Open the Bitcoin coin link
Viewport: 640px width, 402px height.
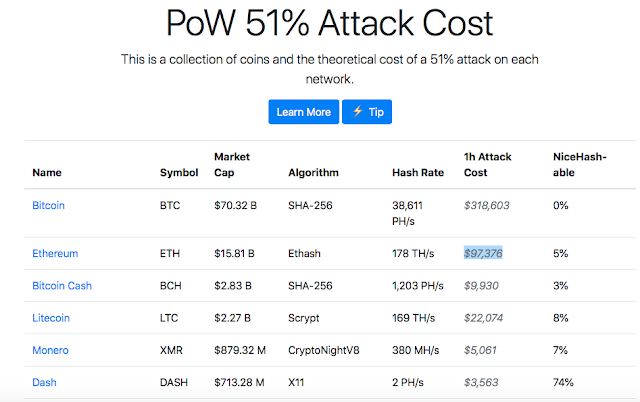[x=48, y=205]
